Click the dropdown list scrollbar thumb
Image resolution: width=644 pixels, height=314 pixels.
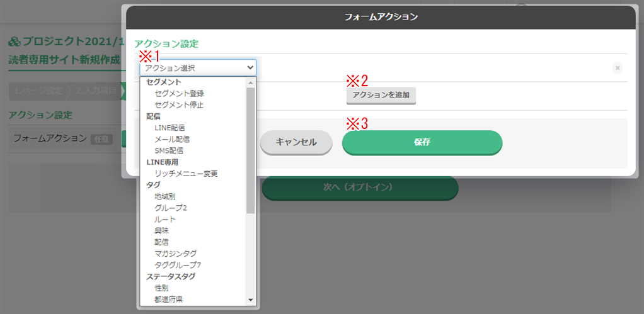[251, 150]
